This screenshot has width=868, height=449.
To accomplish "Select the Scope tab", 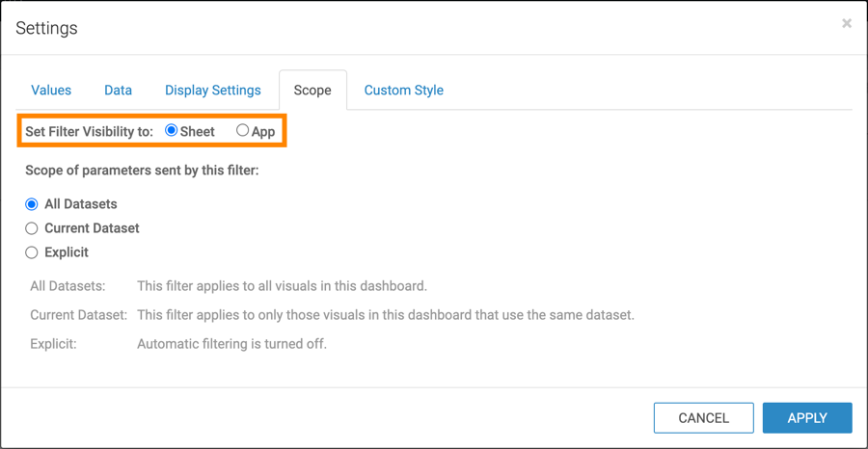I will [312, 91].
